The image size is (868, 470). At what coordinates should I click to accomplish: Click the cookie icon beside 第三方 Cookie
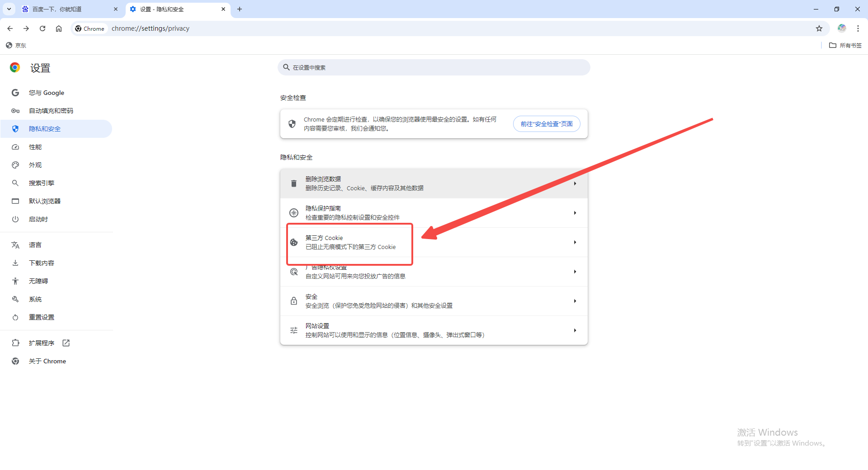294,242
